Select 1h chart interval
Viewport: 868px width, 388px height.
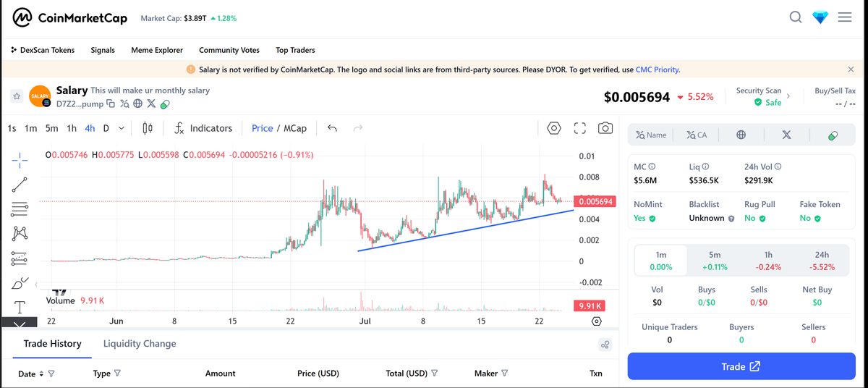[x=72, y=128]
